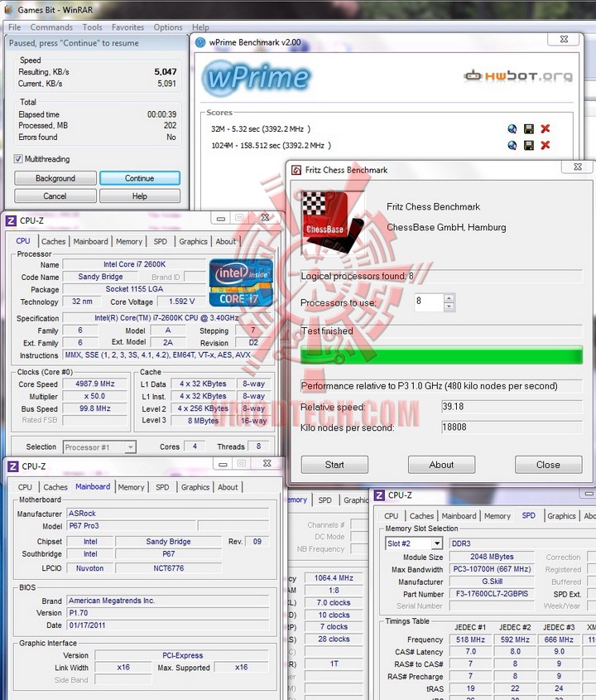This screenshot has height=700, width=596.
Task: Click the BIOS version P1.70
Action: (x=168, y=613)
